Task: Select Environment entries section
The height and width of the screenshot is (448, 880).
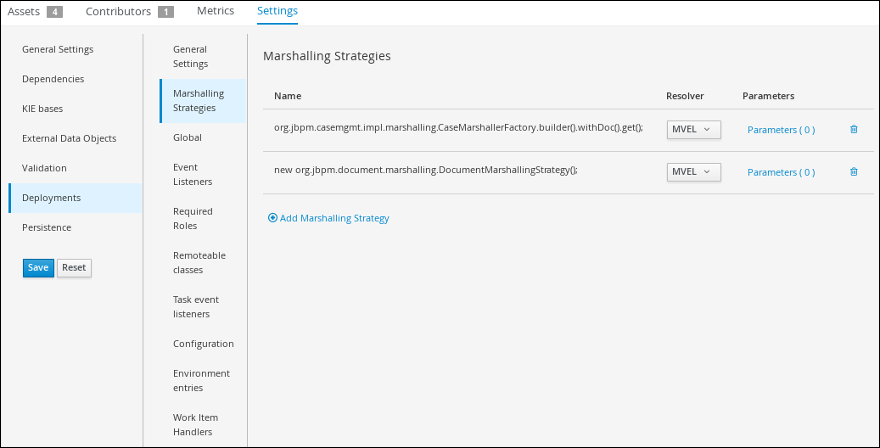Action: 201,381
